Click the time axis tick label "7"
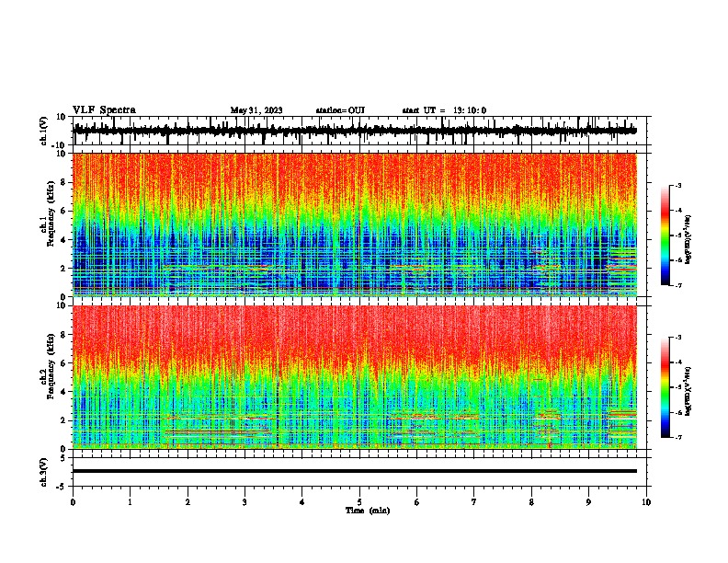728x563 pixels. [474, 501]
